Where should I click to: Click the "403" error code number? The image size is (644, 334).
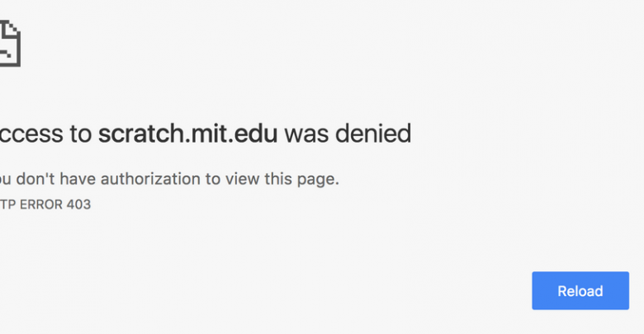click(x=78, y=205)
